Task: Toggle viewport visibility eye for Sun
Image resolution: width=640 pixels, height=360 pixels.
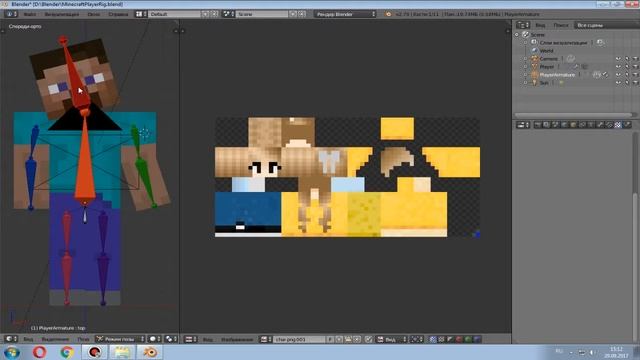Action: 618,83
